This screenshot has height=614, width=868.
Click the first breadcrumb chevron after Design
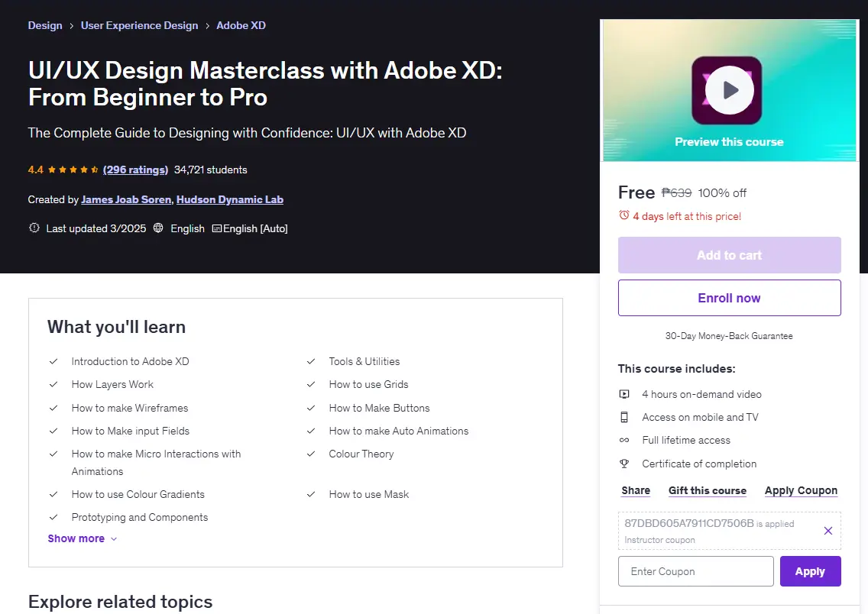[x=71, y=26]
